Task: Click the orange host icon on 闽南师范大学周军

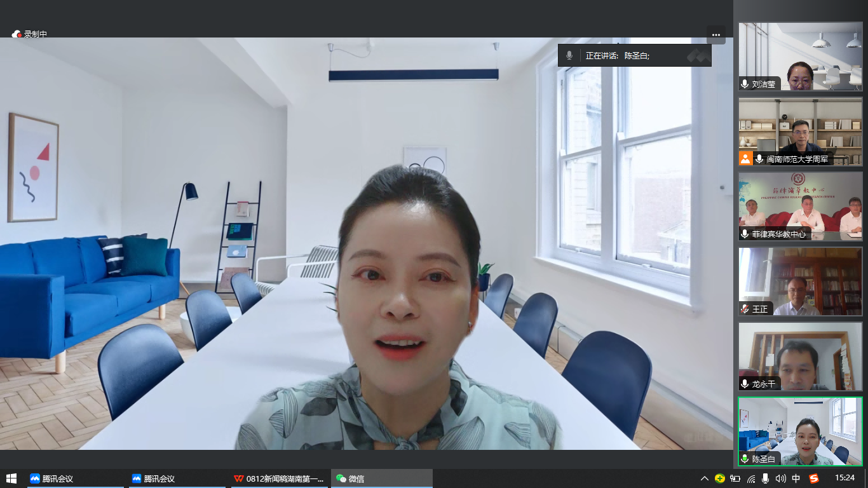Action: click(x=745, y=159)
